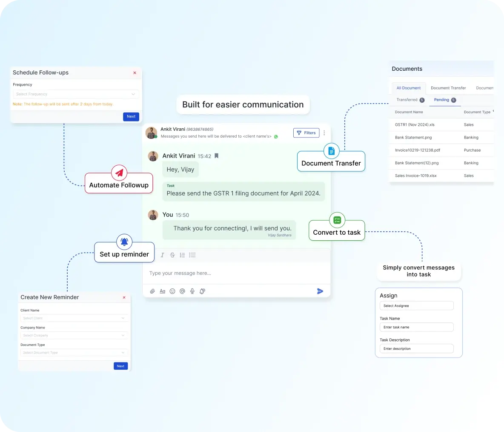Image resolution: width=504 pixels, height=432 pixels.
Task: Click Next in Schedule Follow-ups dialog
Action: (x=131, y=117)
